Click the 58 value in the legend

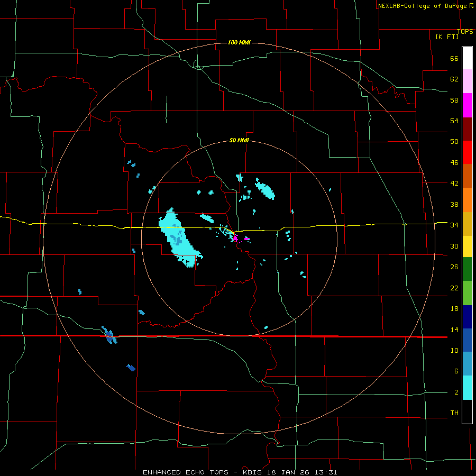(454, 100)
